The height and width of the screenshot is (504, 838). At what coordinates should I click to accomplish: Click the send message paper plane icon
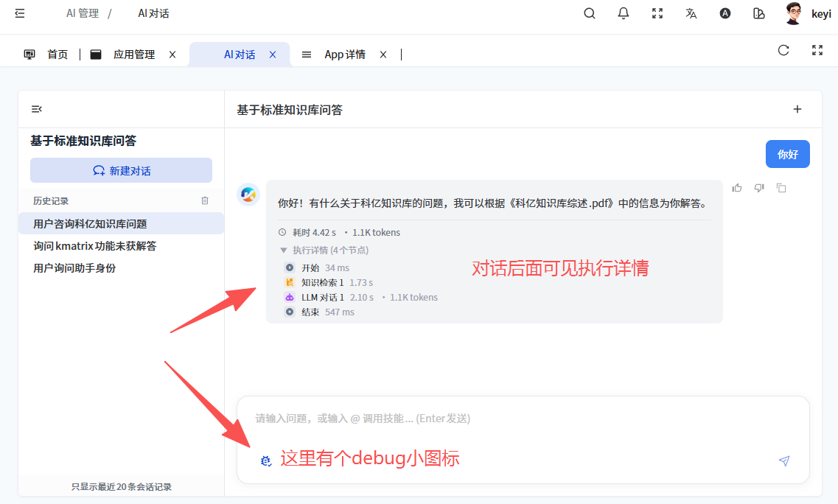(784, 461)
